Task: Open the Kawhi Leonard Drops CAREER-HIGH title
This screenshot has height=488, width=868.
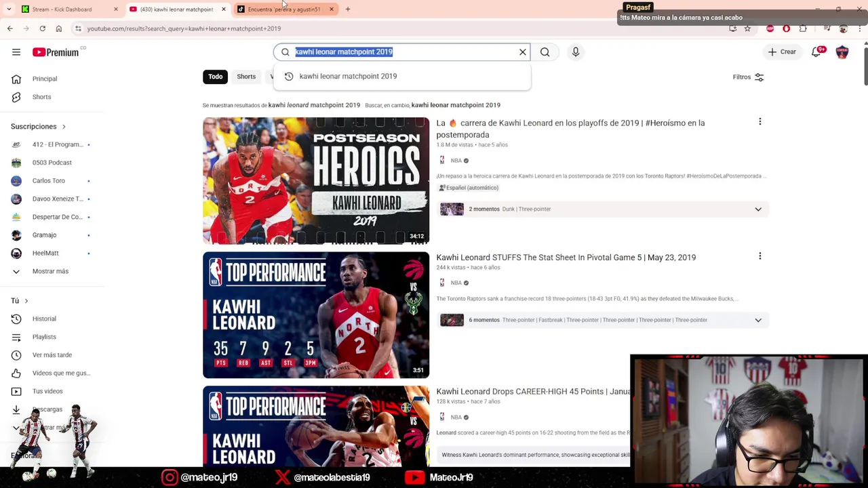Action: [534, 392]
